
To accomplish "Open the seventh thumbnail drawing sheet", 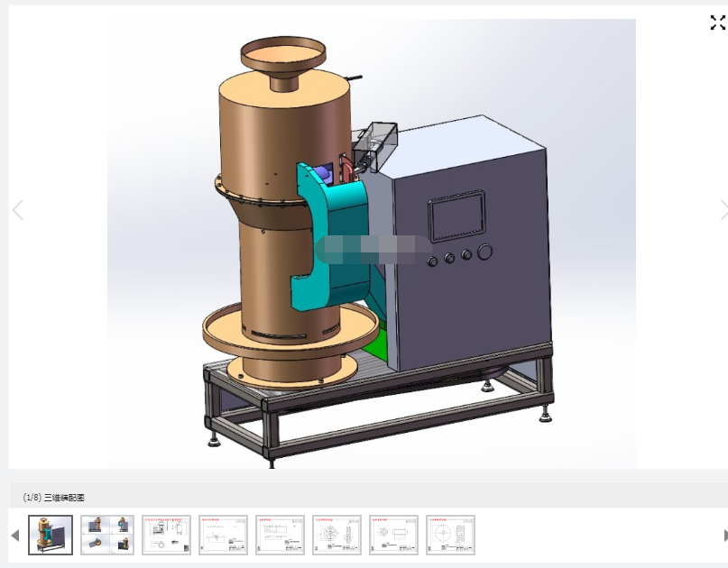I will pos(393,535).
